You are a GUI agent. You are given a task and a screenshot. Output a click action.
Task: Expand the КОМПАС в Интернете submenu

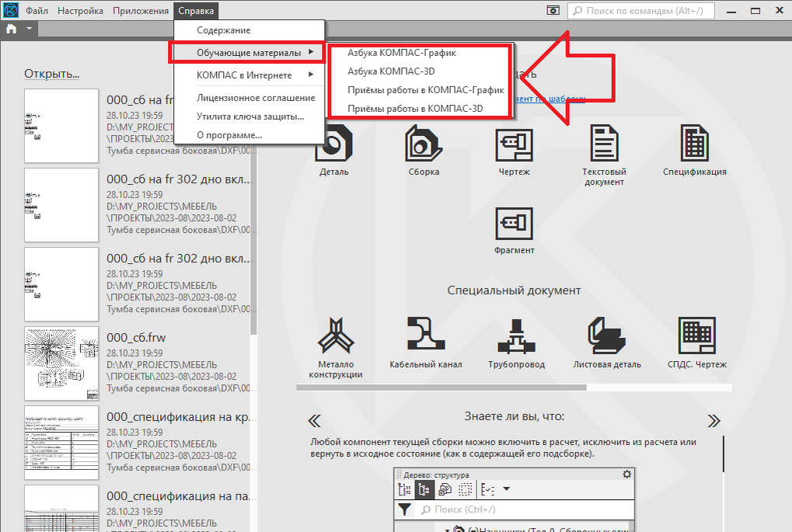click(x=249, y=75)
